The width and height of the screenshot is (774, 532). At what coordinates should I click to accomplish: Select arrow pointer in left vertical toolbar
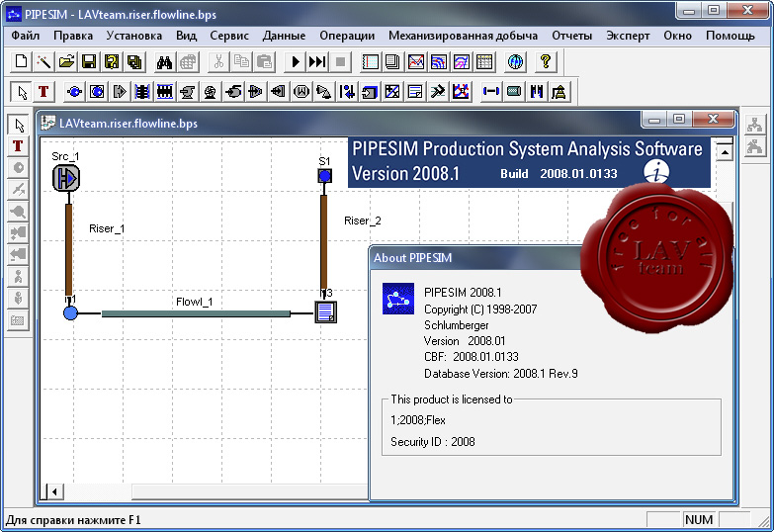click(x=18, y=125)
